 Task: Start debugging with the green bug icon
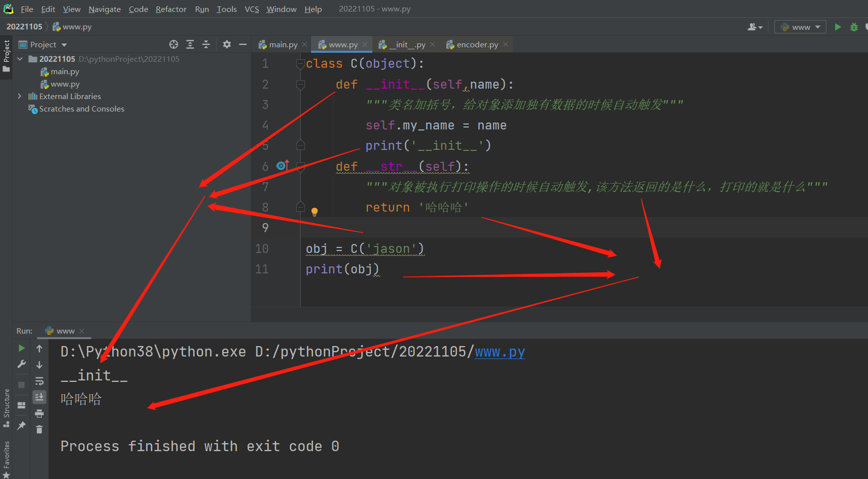coord(854,27)
